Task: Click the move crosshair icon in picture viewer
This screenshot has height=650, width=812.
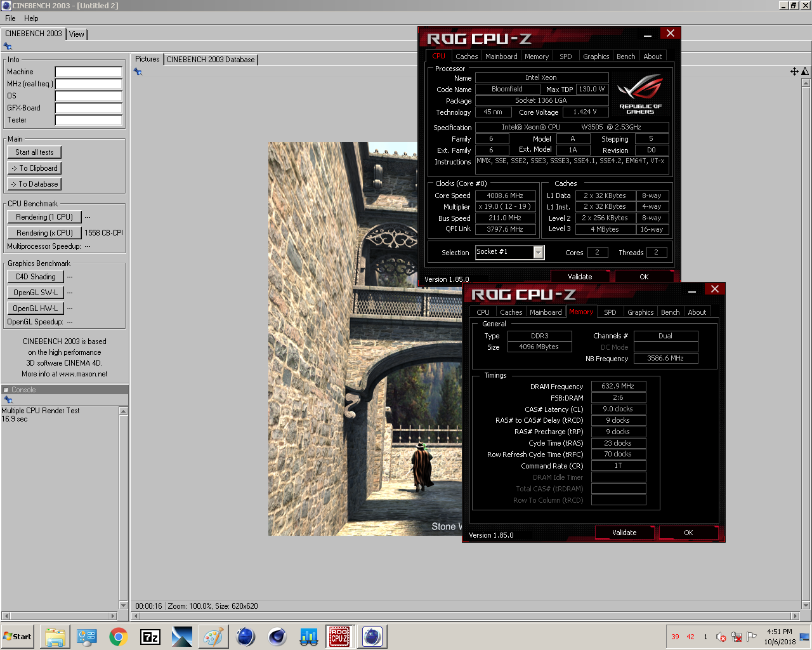Action: [x=794, y=71]
